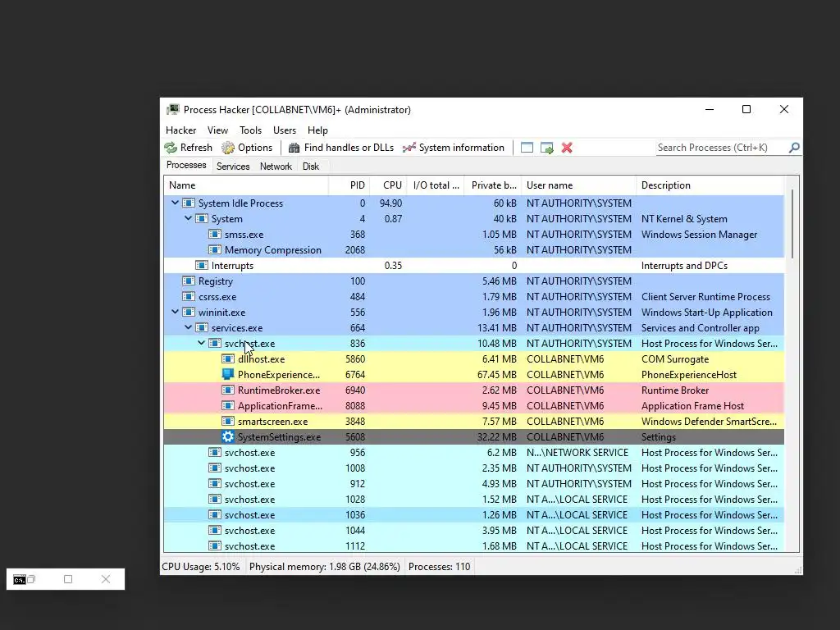Click 67.45 MB private bytes cell
The width and height of the screenshot is (840, 630).
point(496,374)
